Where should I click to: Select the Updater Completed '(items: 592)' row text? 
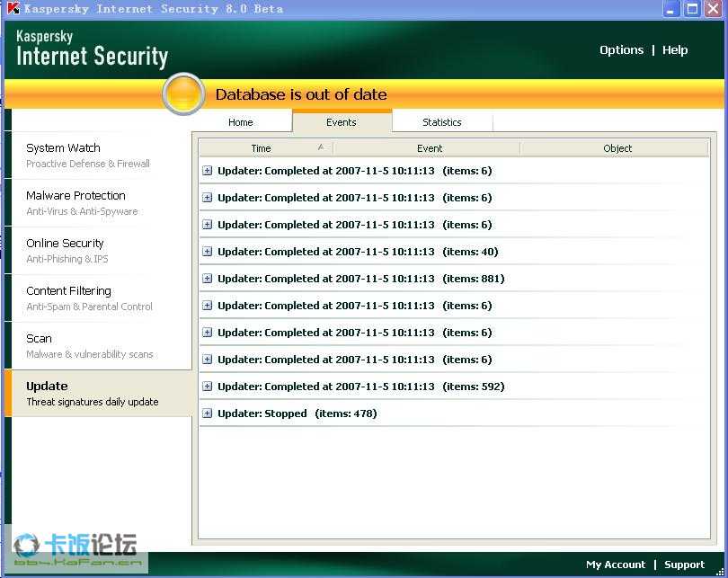(x=361, y=387)
